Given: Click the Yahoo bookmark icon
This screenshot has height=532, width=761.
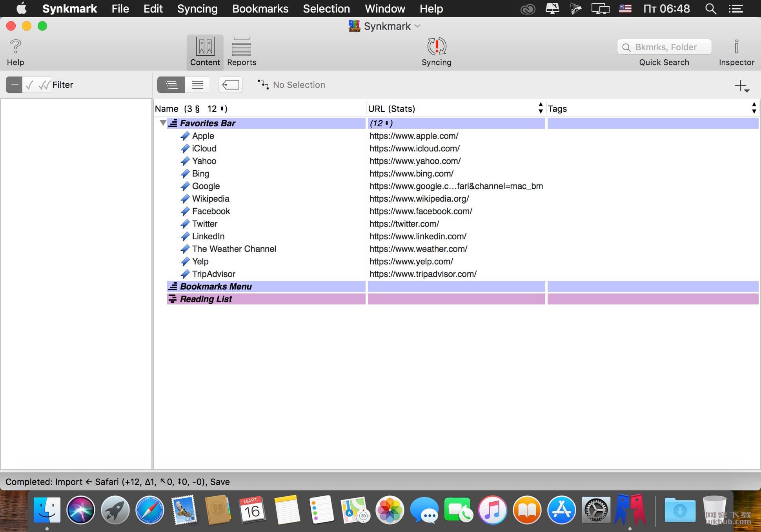Looking at the screenshot, I should (x=185, y=161).
